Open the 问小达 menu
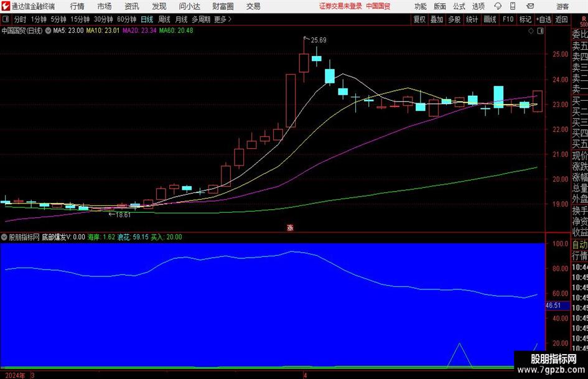Viewport: 588px width, 379px height. tap(189, 6)
